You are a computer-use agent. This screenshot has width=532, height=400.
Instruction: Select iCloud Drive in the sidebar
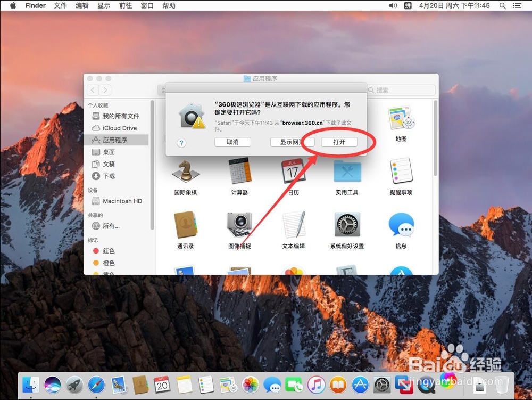[116, 128]
